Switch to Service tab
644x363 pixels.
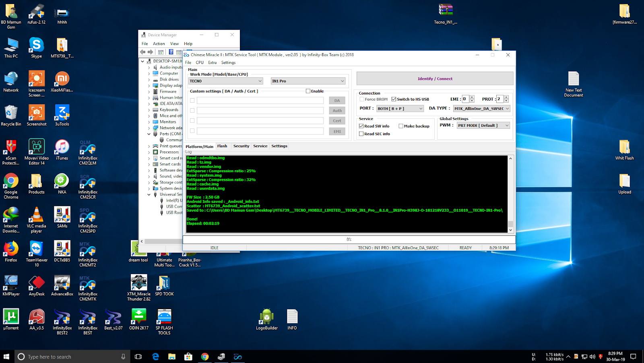click(x=260, y=146)
